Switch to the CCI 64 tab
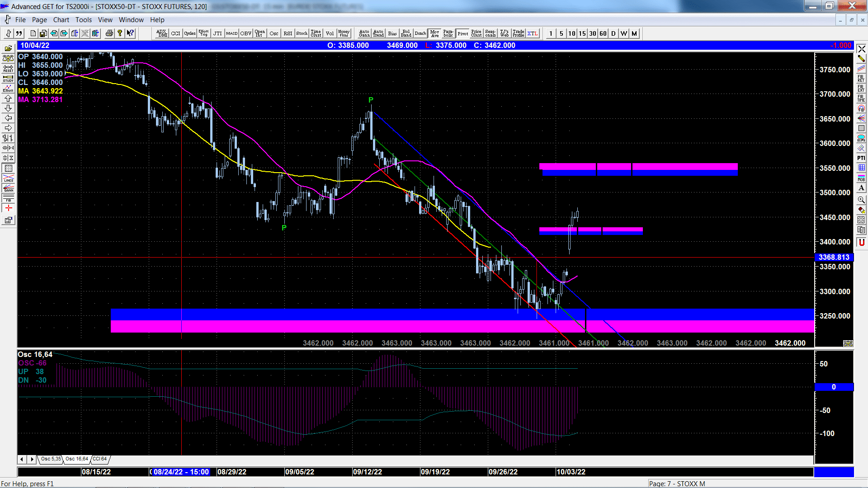 [100, 459]
